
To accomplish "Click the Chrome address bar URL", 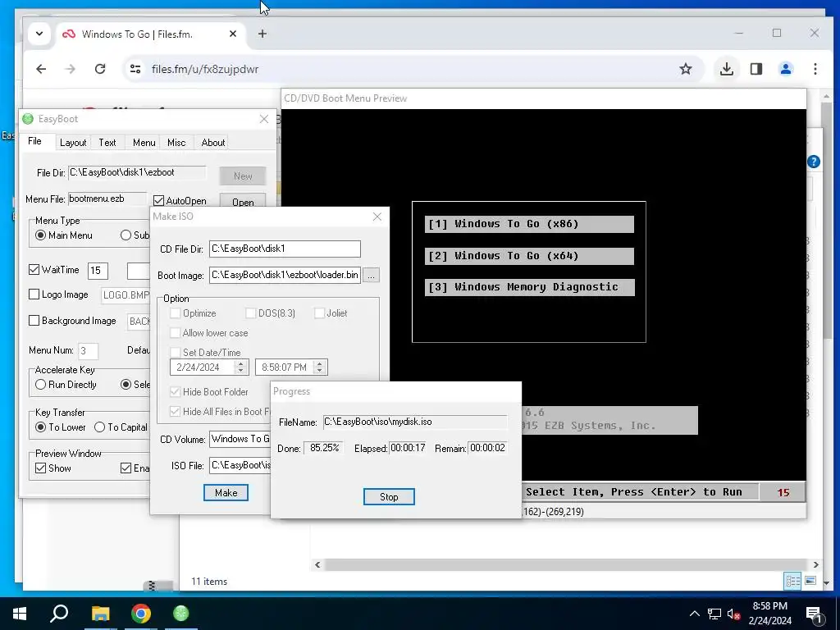I will (205, 69).
